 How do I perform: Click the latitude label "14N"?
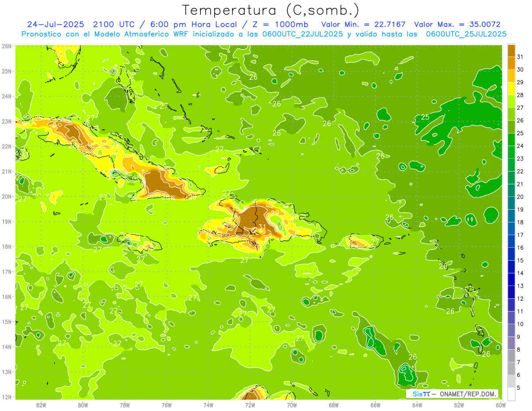coord(7,347)
